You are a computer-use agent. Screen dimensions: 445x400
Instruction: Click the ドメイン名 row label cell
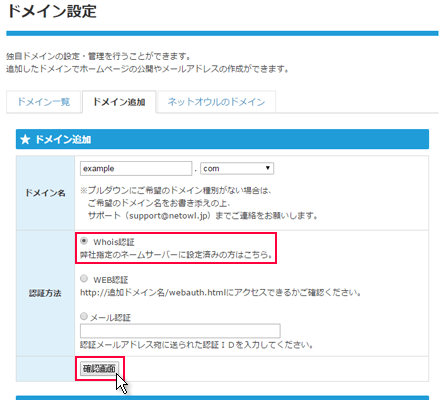[x=45, y=193]
